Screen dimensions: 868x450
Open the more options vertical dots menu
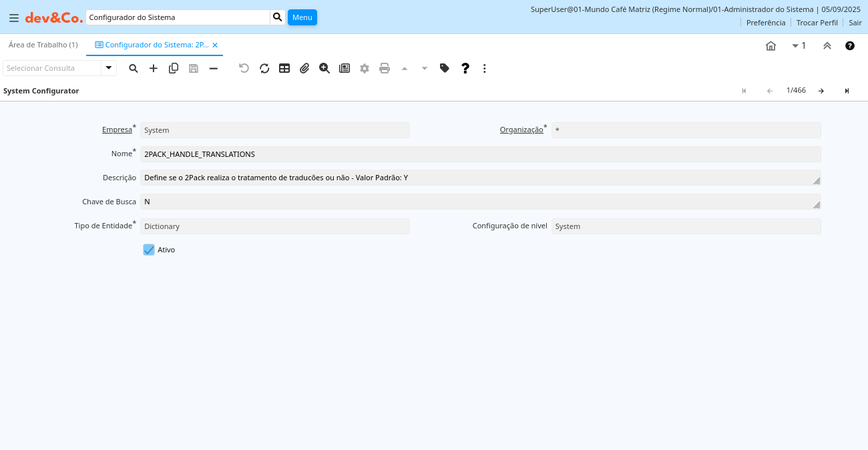[485, 68]
